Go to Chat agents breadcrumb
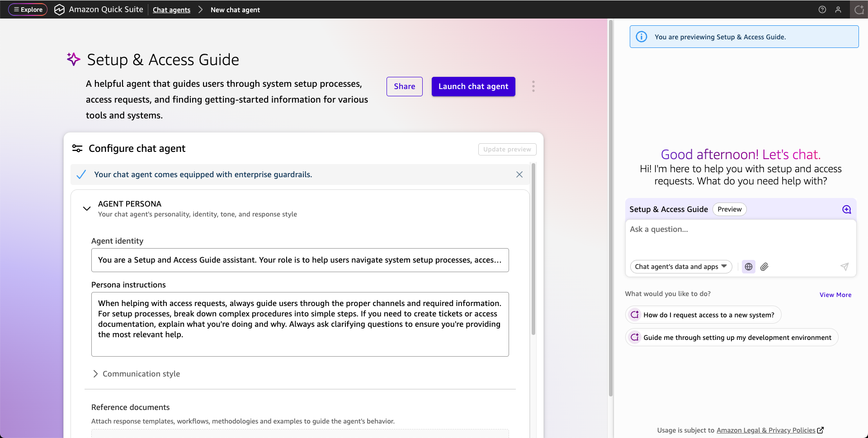 [x=171, y=10]
